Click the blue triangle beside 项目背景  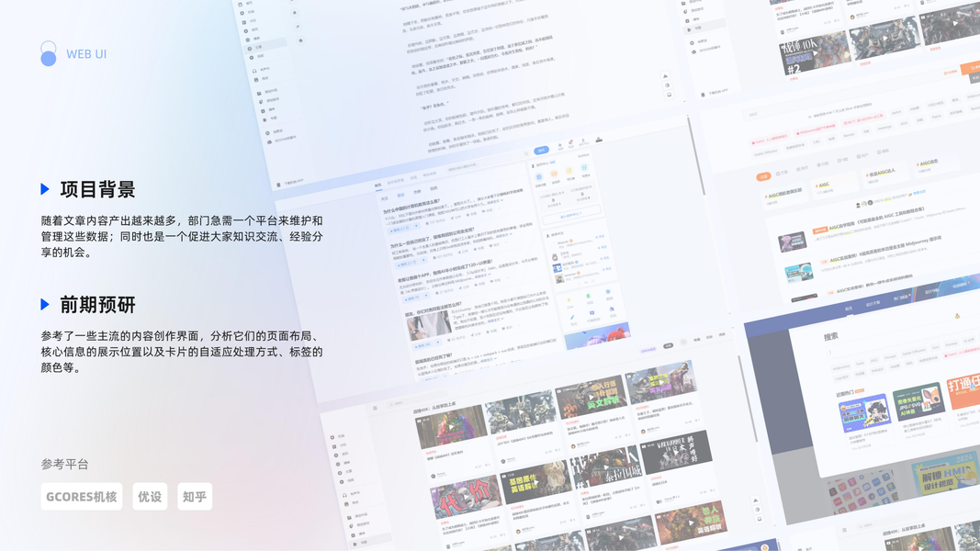(x=45, y=188)
